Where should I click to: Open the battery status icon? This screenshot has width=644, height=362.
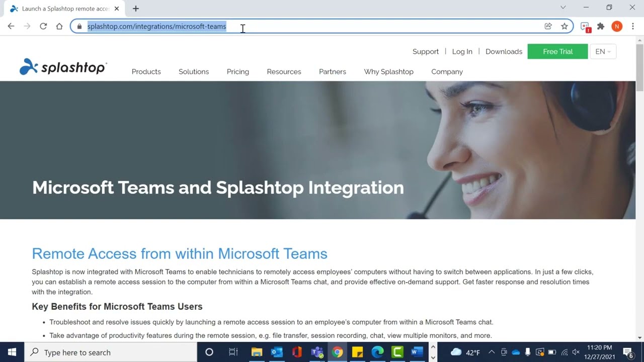pyautogui.click(x=552, y=352)
